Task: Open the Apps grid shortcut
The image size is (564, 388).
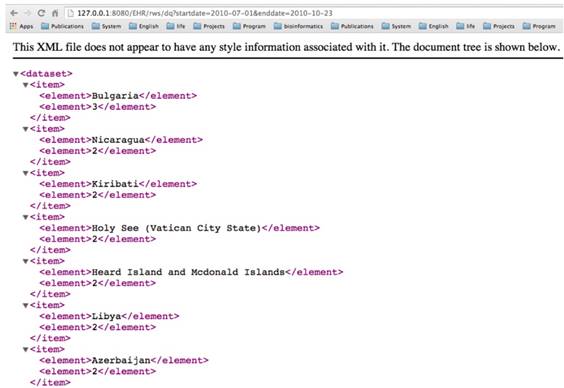Action: pyautogui.click(x=22, y=26)
